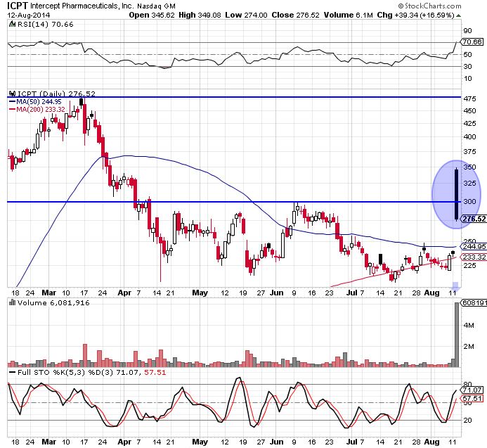Click the Chg +39.34 (+16.59%) text
The width and height of the screenshot is (487, 448).
415,15
